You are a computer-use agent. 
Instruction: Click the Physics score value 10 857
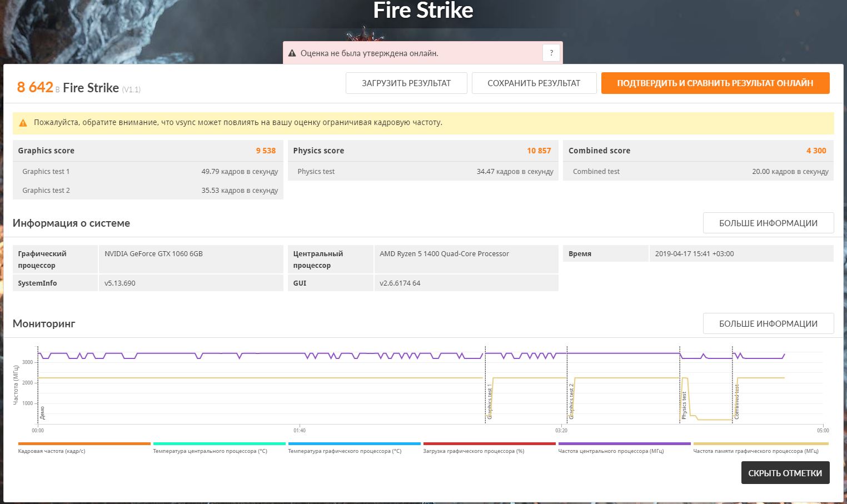pyautogui.click(x=539, y=151)
